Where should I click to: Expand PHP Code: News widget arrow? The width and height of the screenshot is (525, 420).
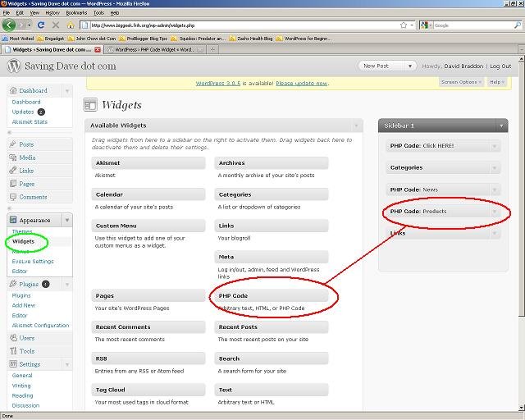coord(494,190)
